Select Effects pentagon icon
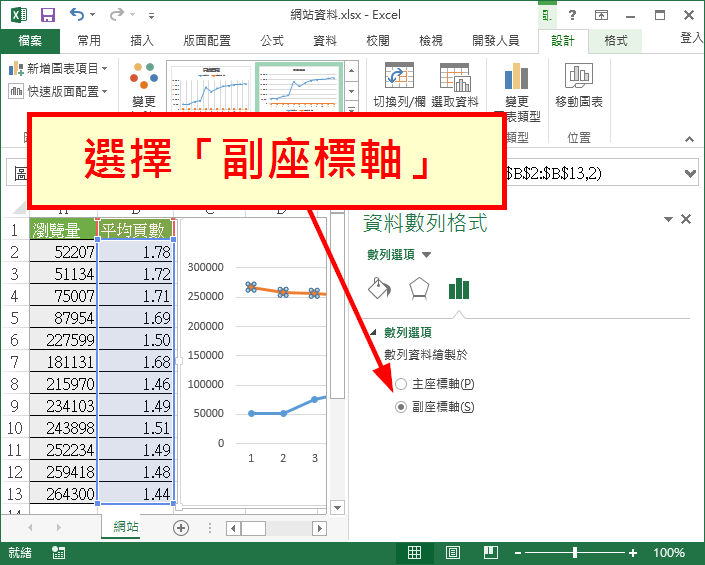Image resolution: width=705 pixels, height=565 pixels. [x=419, y=288]
